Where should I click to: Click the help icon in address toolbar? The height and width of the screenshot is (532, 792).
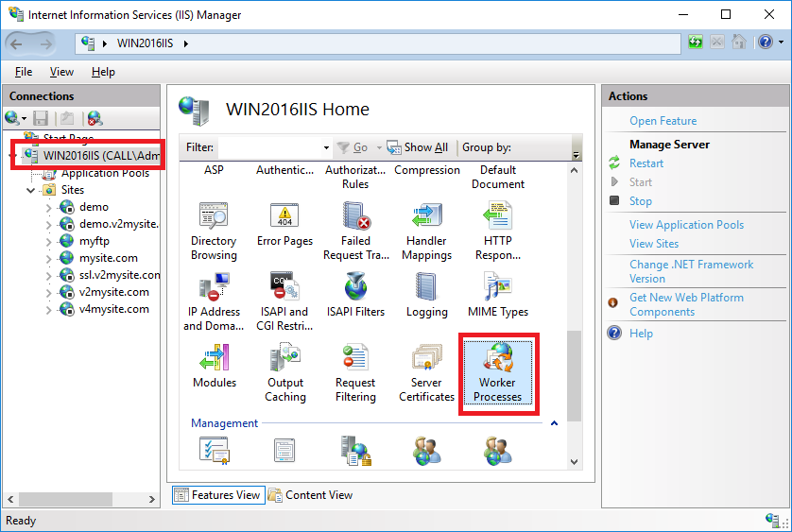766,42
